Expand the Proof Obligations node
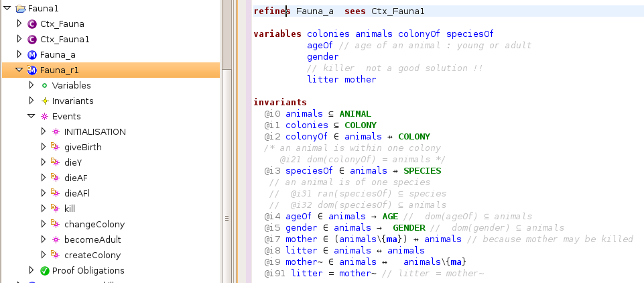 [31, 271]
